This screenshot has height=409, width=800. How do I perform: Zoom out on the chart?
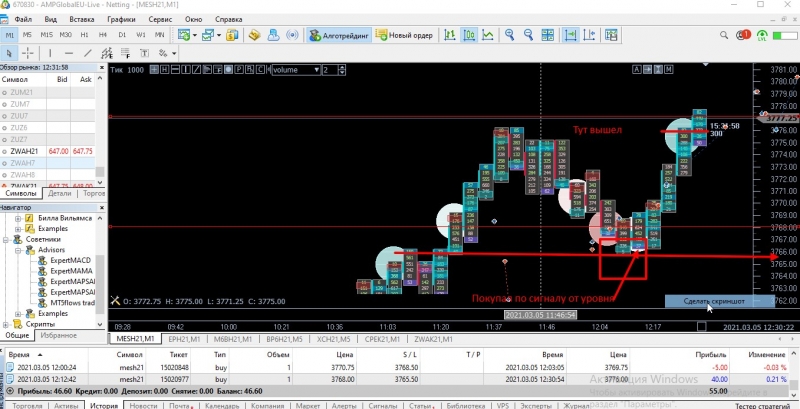(x=529, y=35)
